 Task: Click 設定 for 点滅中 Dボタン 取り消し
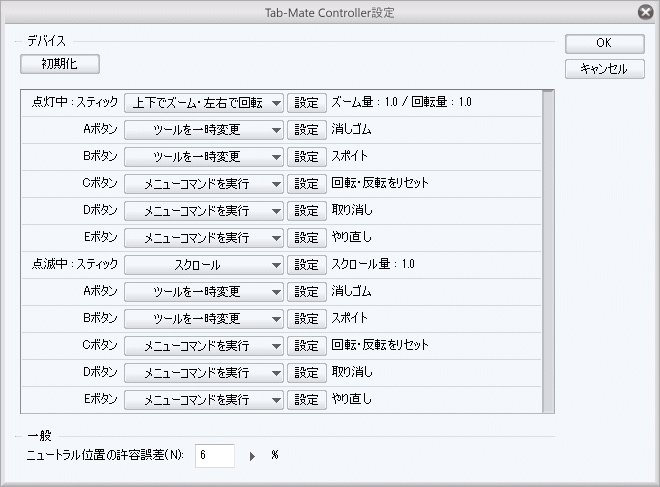click(307, 373)
